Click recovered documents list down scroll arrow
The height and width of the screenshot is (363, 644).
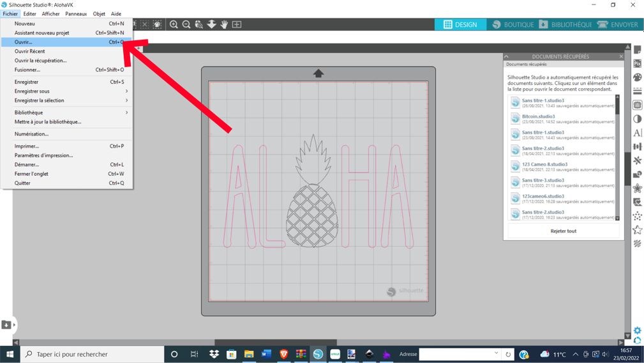point(617,219)
